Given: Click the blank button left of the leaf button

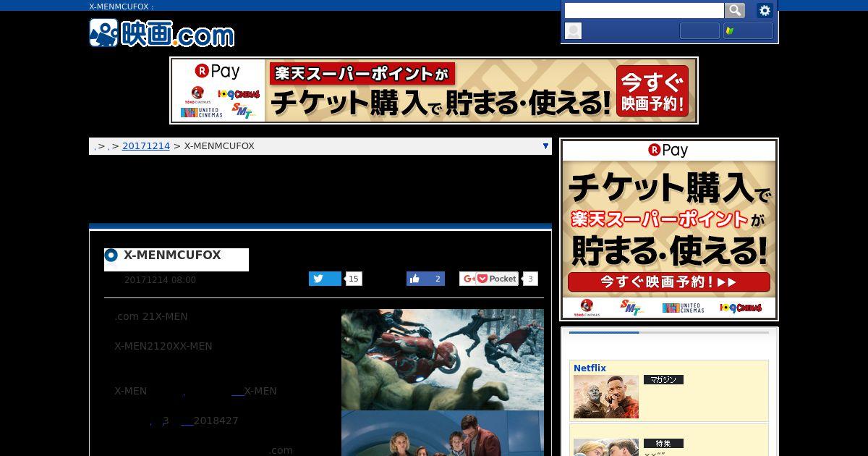Looking at the screenshot, I should click(699, 30).
